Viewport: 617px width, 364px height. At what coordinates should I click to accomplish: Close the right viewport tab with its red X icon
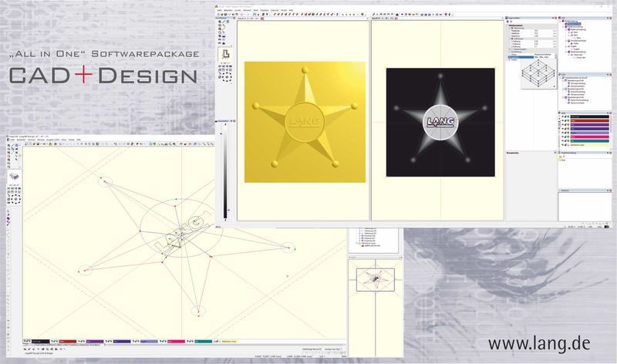[396, 18]
